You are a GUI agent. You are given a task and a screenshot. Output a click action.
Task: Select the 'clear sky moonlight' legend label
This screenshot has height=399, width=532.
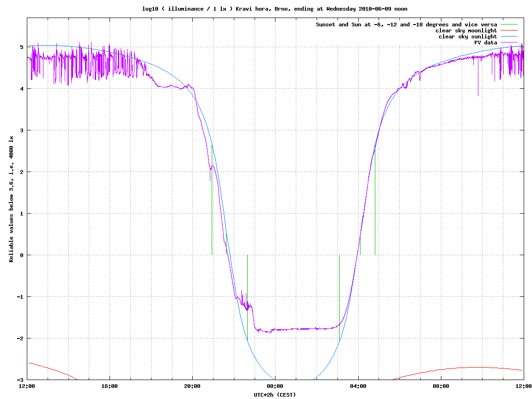coord(466,31)
